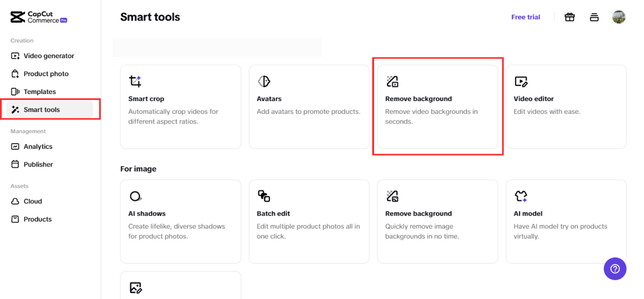644x299 pixels.
Task: Click 'Automatically crop videos' description text
Action: [173, 117]
